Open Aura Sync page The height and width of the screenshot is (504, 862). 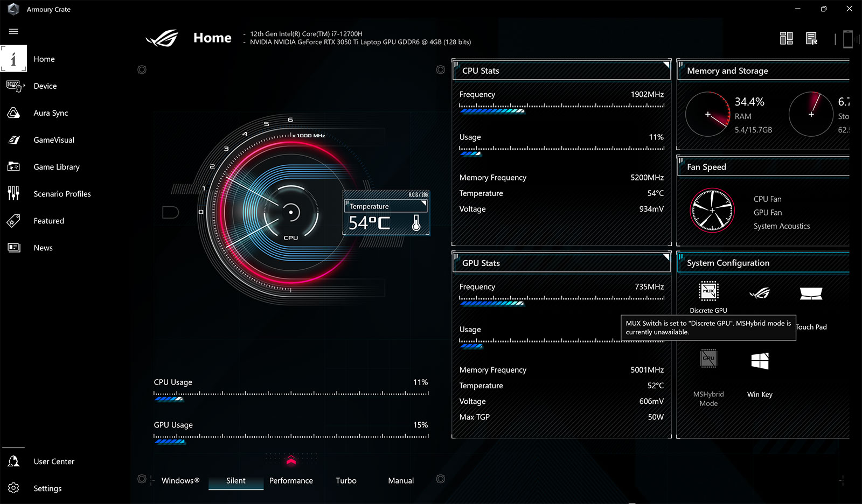[x=51, y=113]
